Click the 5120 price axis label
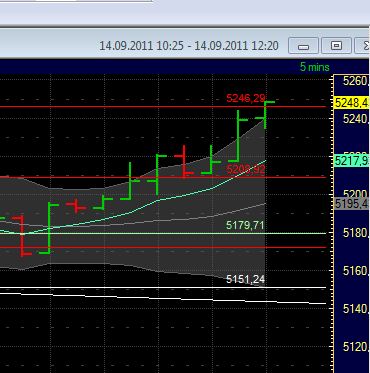This screenshot has width=370, height=373. pos(356,347)
